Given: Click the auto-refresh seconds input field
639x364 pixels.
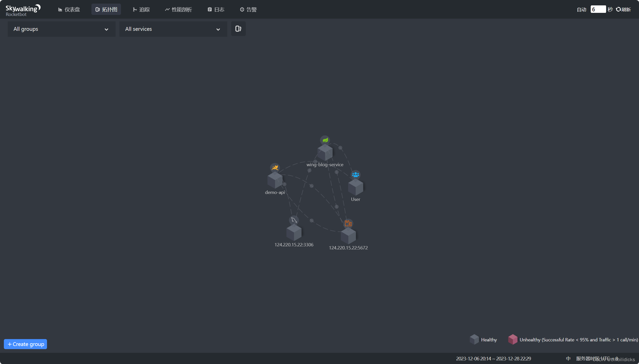Looking at the screenshot, I should click(x=598, y=10).
